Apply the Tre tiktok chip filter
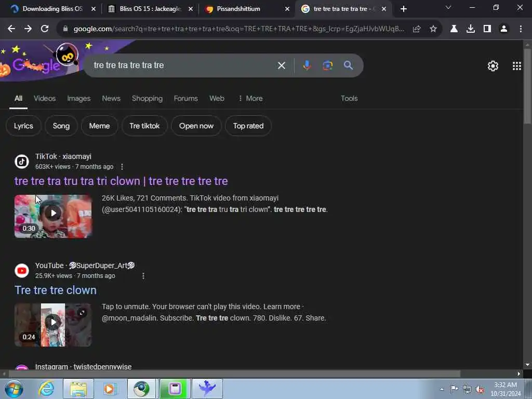Viewport: 532px width, 399px height. 144,126
